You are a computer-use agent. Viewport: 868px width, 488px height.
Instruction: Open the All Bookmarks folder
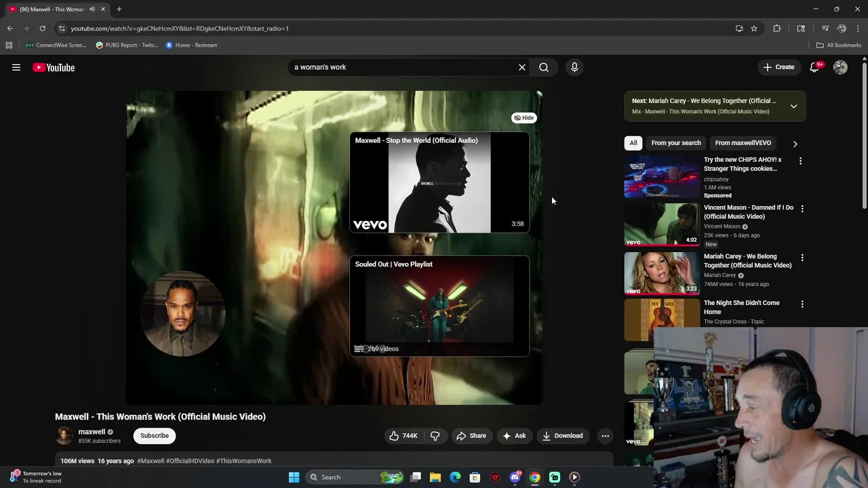point(839,45)
